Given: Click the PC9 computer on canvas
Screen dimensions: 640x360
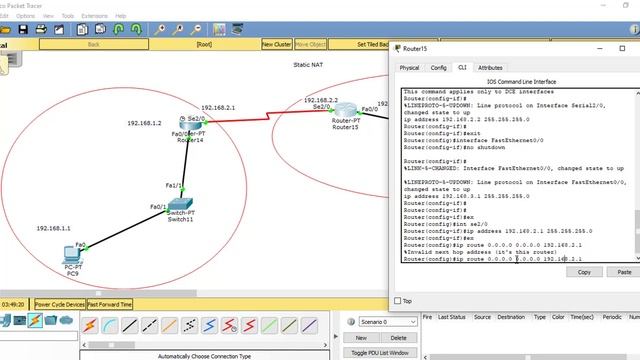Looking at the screenshot, I should (73, 255).
